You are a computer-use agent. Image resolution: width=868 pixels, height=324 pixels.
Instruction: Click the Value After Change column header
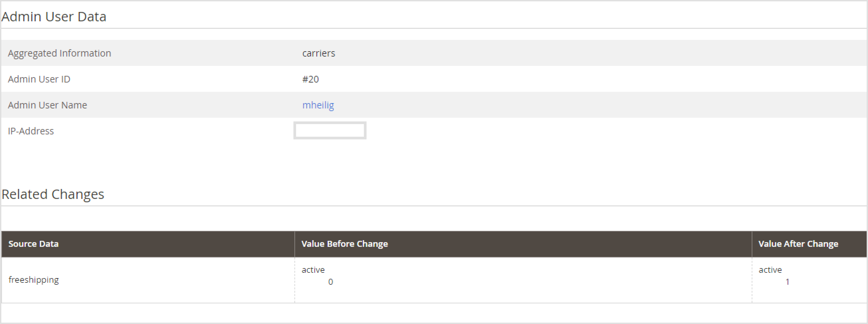point(798,243)
